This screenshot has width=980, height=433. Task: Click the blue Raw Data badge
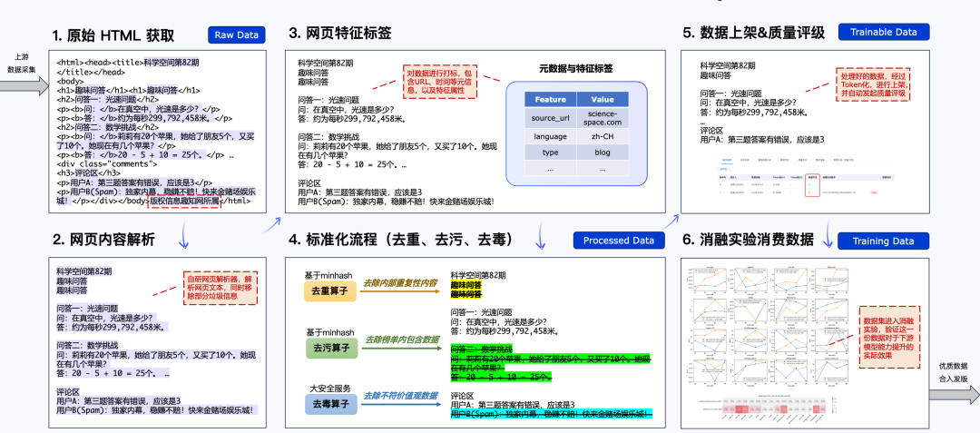pyautogui.click(x=236, y=35)
